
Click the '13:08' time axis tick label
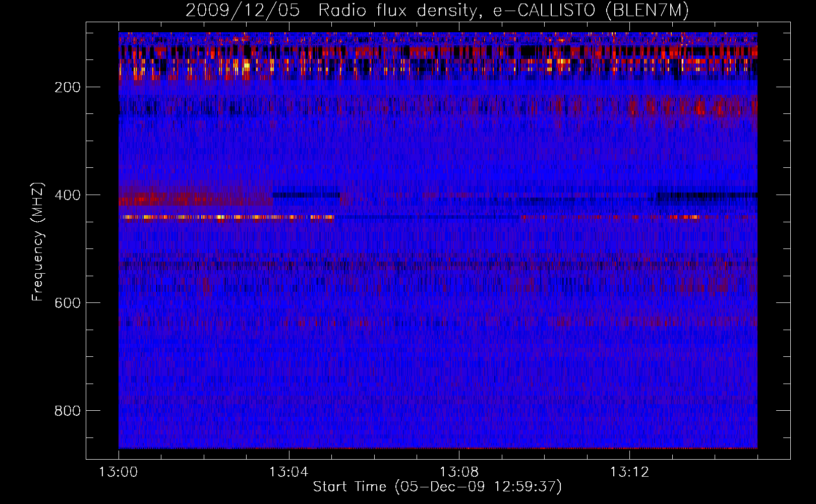459,472
